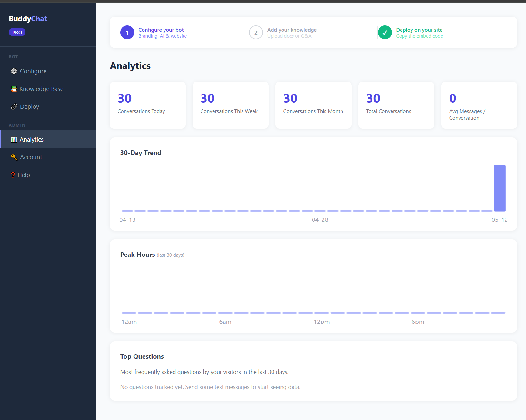Image resolution: width=526 pixels, height=420 pixels.
Task: Click the 'Add your knowledge' step link
Action: pyautogui.click(x=292, y=30)
